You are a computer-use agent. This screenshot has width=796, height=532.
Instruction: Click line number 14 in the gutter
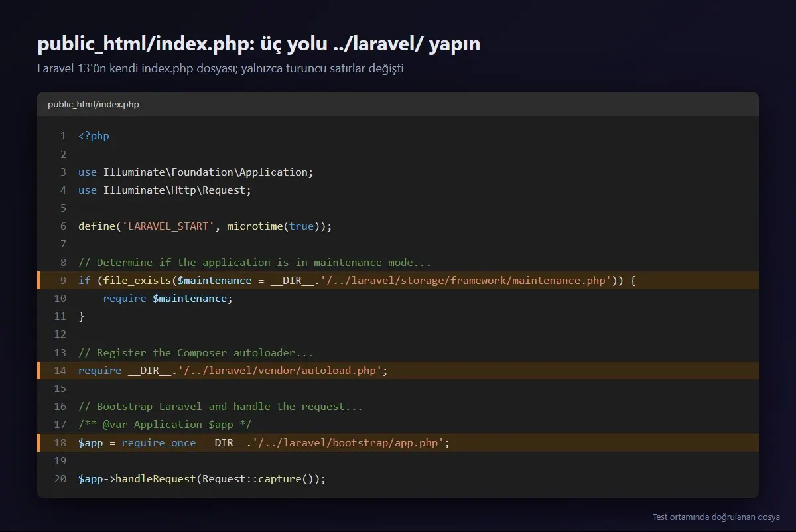click(x=60, y=370)
